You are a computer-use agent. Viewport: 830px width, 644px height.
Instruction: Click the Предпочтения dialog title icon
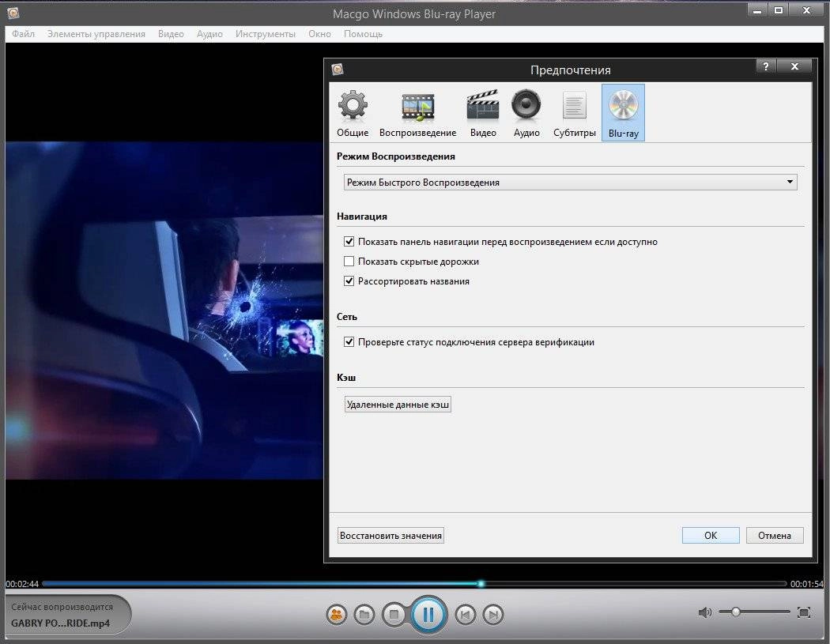[338, 69]
